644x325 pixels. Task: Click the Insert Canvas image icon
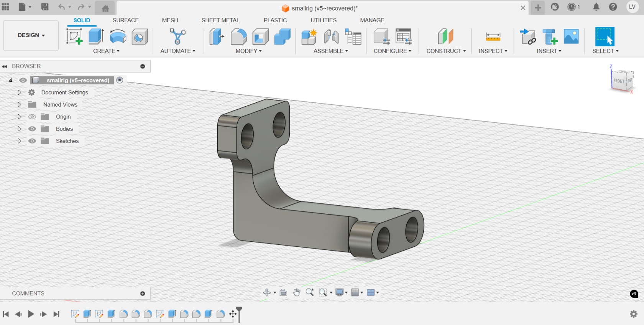pos(571,37)
